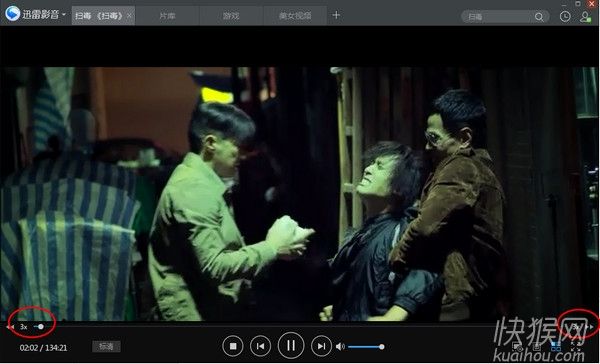Jump to the previous video

pyautogui.click(x=260, y=346)
